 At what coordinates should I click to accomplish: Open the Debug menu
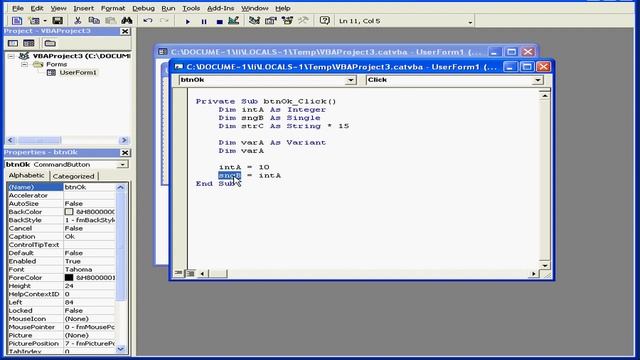pyautogui.click(x=143, y=8)
